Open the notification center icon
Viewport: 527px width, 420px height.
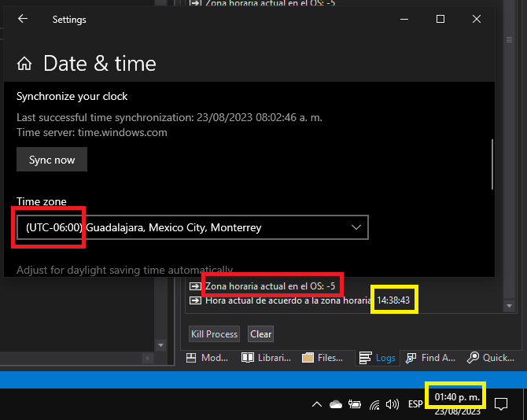point(501,403)
